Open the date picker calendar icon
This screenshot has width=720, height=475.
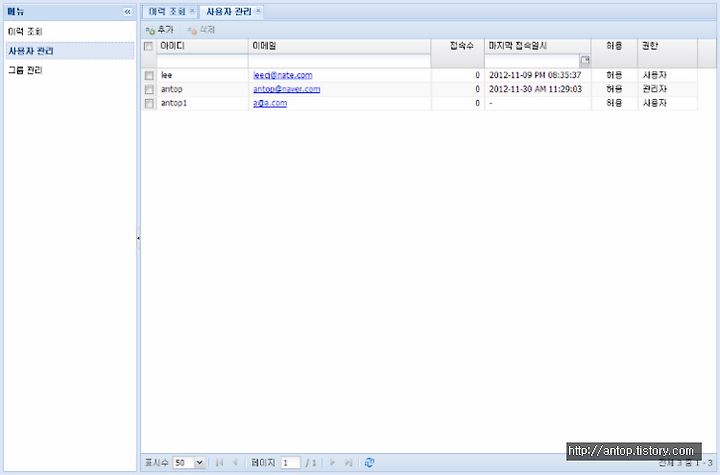pos(585,60)
